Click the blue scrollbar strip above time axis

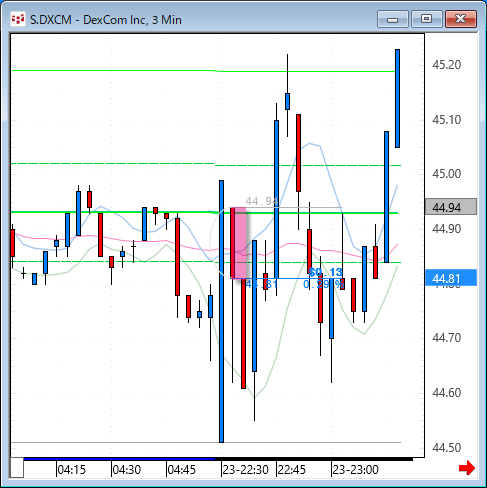(119, 459)
